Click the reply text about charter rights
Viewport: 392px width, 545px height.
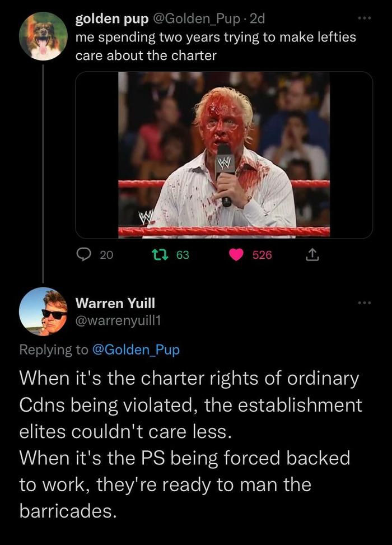click(190, 445)
